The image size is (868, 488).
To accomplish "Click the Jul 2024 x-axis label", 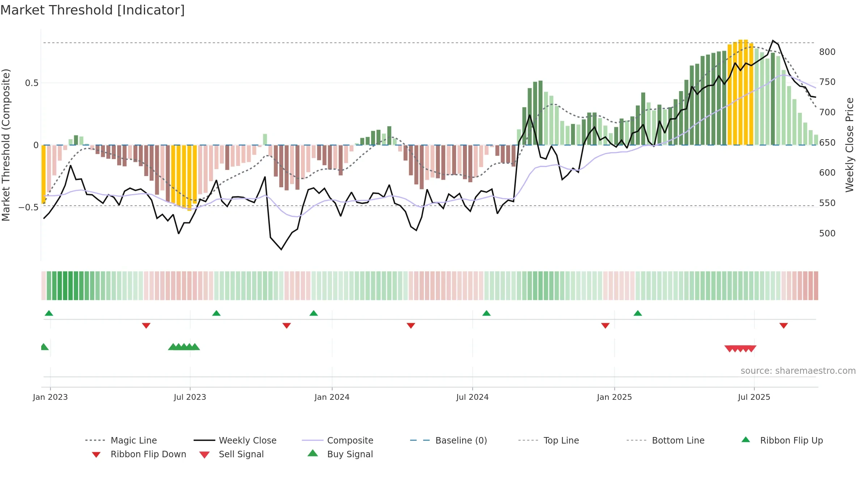I will [472, 397].
